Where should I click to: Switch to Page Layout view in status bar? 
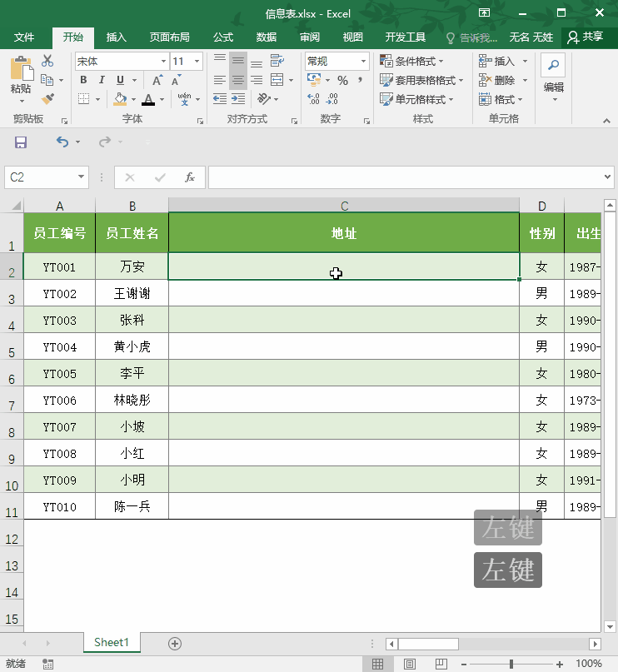(409, 664)
